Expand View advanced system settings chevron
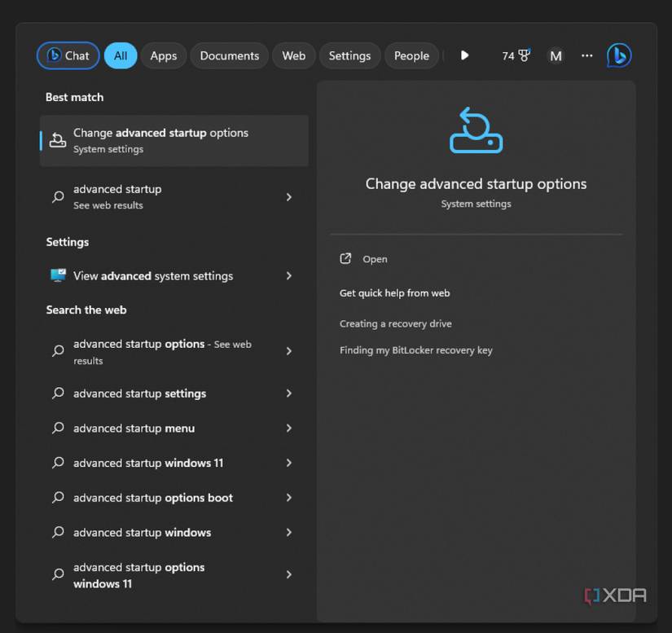This screenshot has height=633, width=672. click(x=289, y=275)
